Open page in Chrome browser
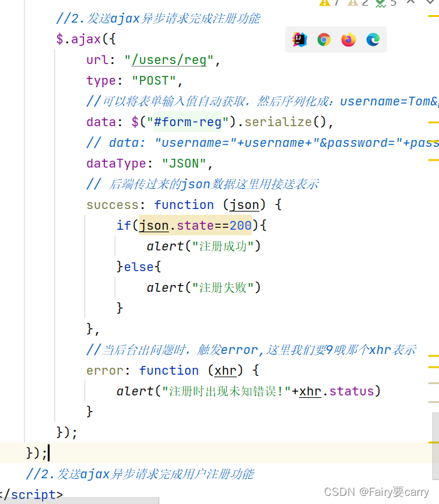The image size is (439, 504). click(324, 40)
